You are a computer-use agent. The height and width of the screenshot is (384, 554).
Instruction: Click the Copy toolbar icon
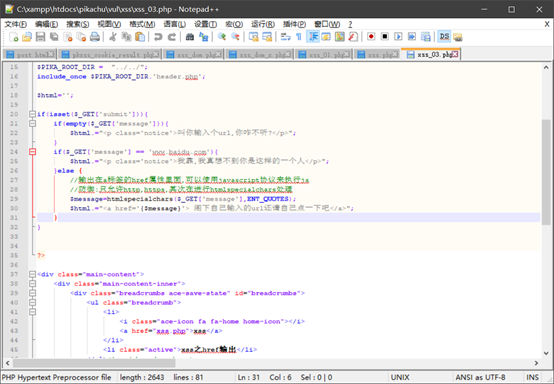pyautogui.click(x=126, y=37)
